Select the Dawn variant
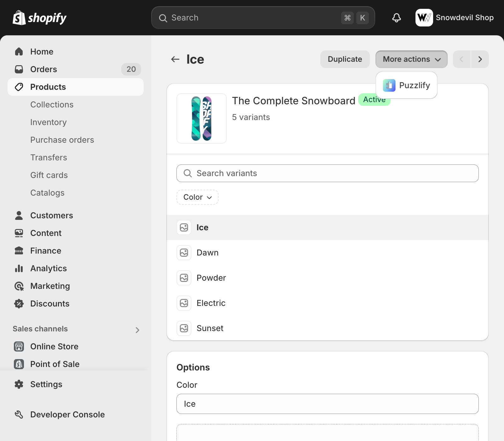 coord(207,253)
